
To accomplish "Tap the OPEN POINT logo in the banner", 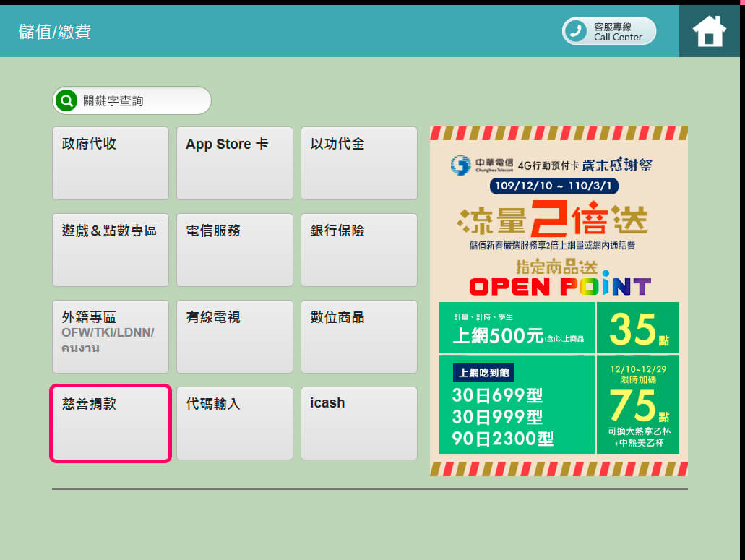I will 559,287.
